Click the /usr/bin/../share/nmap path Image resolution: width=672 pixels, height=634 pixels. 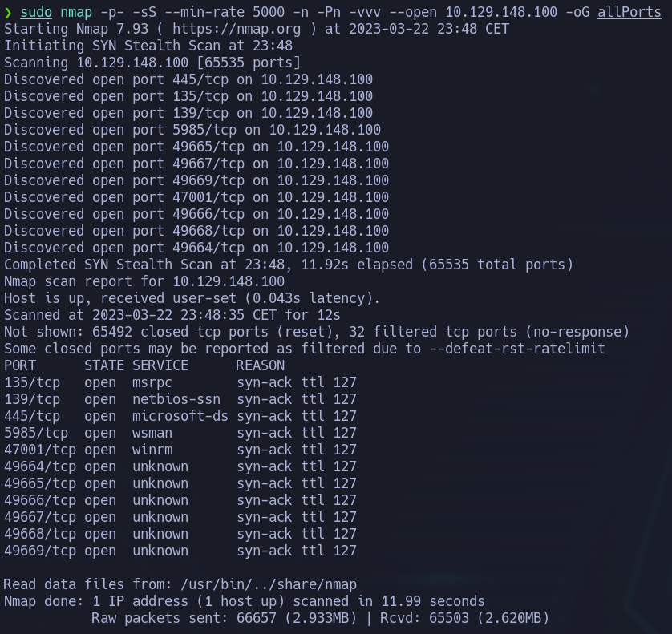(x=269, y=585)
